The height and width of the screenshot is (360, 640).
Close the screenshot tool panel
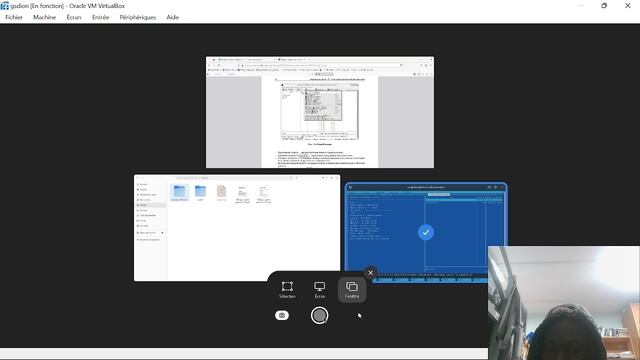tap(370, 273)
